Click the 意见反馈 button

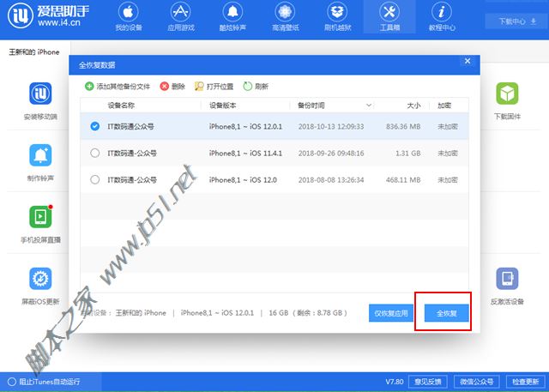(427, 382)
